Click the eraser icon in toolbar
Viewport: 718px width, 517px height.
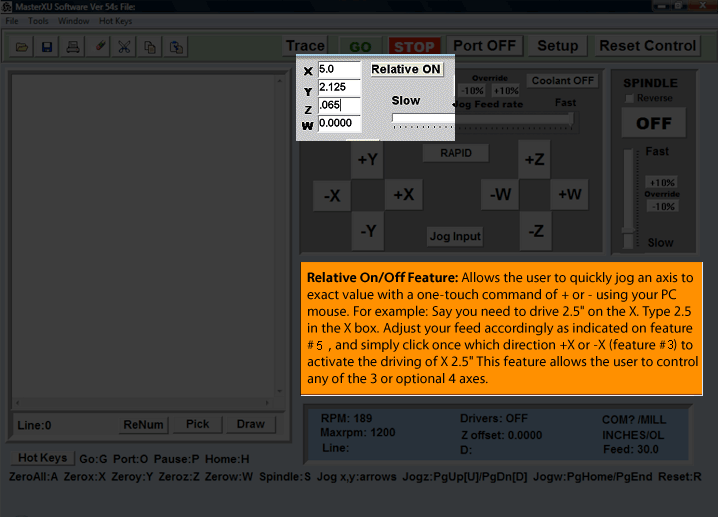pos(99,47)
